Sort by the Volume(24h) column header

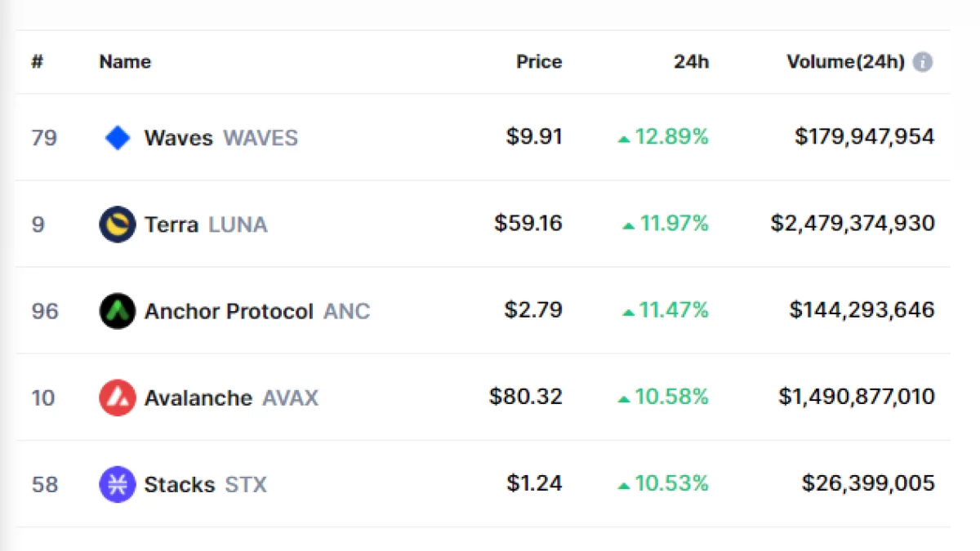tap(845, 62)
